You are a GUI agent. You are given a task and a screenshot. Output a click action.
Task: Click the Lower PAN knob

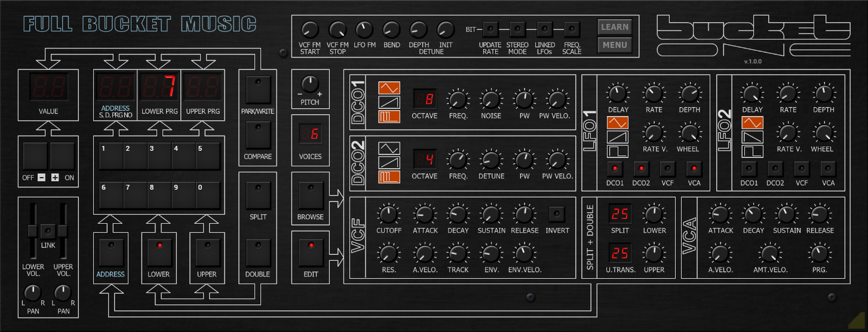[x=33, y=293]
